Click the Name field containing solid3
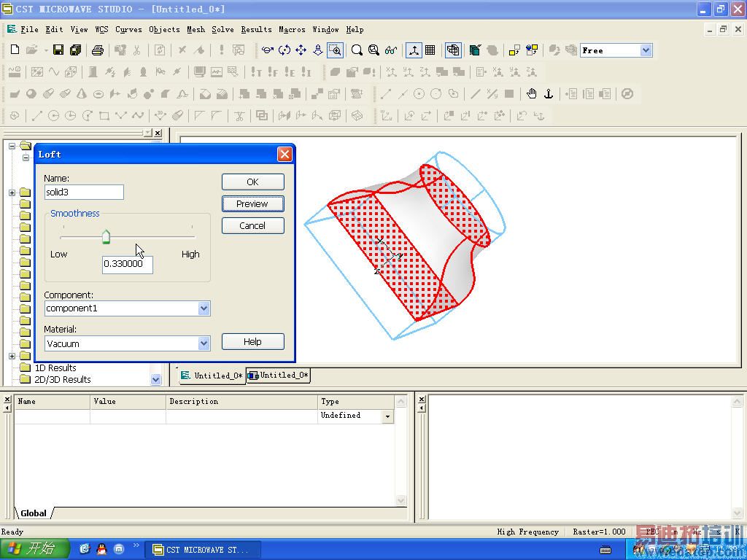The height and width of the screenshot is (560, 747). pyautogui.click(x=84, y=192)
